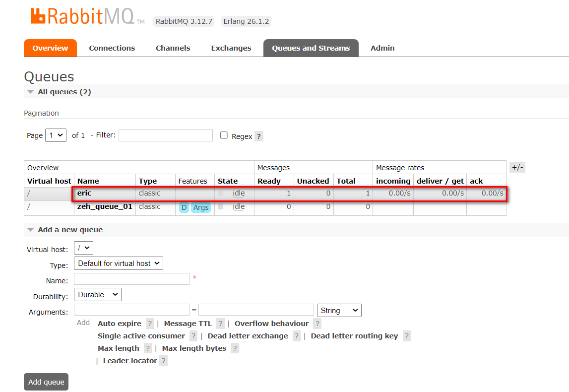Switch to the Exchanges tab
The width and height of the screenshot is (569, 392).
[x=231, y=48]
